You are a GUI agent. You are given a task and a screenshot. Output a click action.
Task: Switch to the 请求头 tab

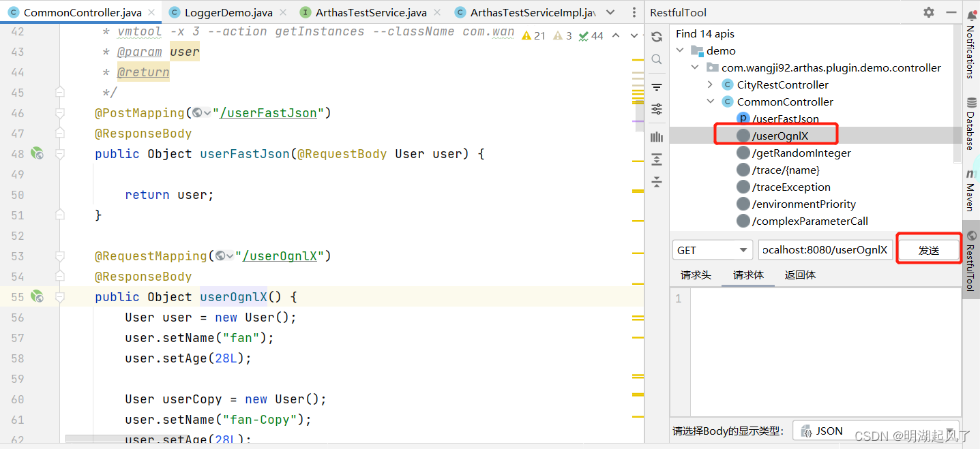(x=696, y=275)
